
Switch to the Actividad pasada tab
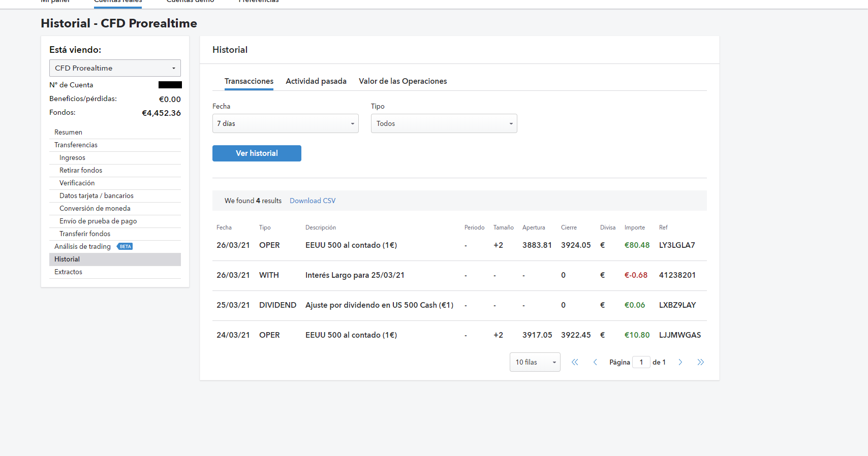click(x=316, y=81)
